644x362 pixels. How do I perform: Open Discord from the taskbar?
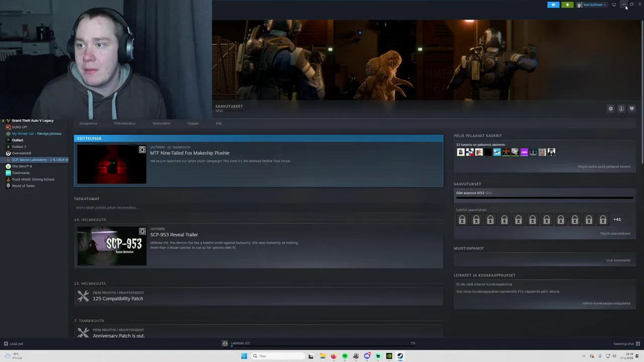pos(367,356)
